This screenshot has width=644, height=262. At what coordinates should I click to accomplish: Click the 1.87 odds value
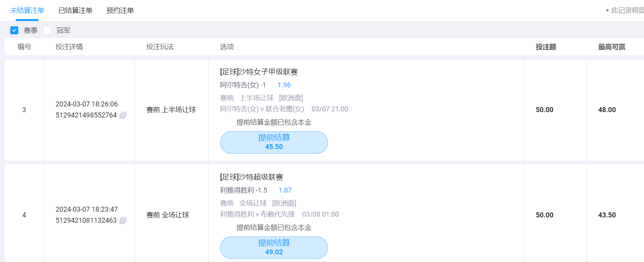tap(285, 190)
